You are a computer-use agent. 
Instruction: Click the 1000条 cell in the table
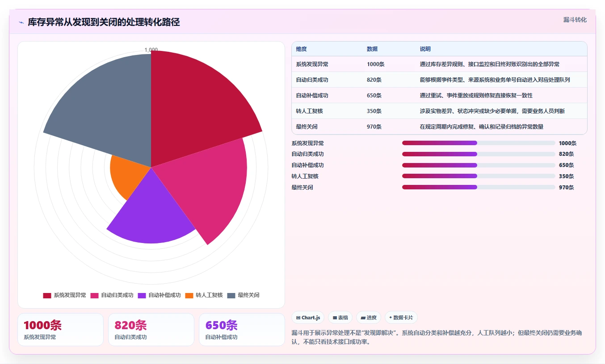(375, 64)
